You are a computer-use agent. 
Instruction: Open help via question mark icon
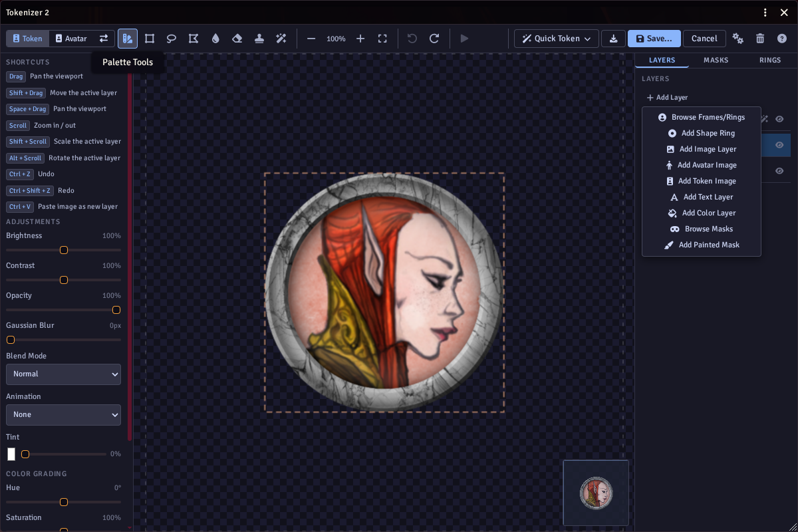tap(782, 39)
